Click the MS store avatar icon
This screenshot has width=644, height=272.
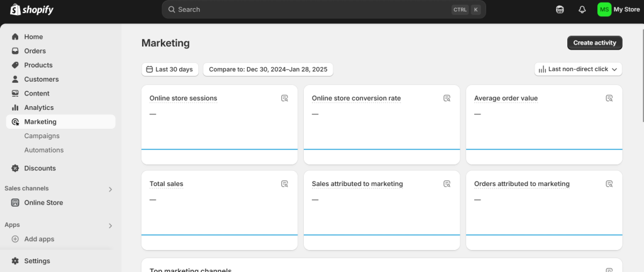coord(604,9)
